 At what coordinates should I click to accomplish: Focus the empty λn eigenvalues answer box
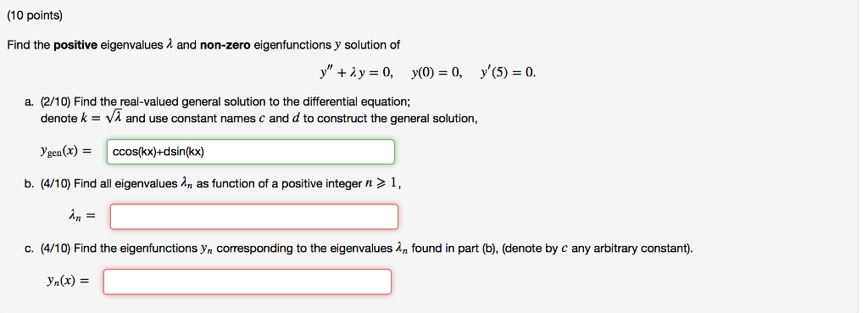coord(254,216)
